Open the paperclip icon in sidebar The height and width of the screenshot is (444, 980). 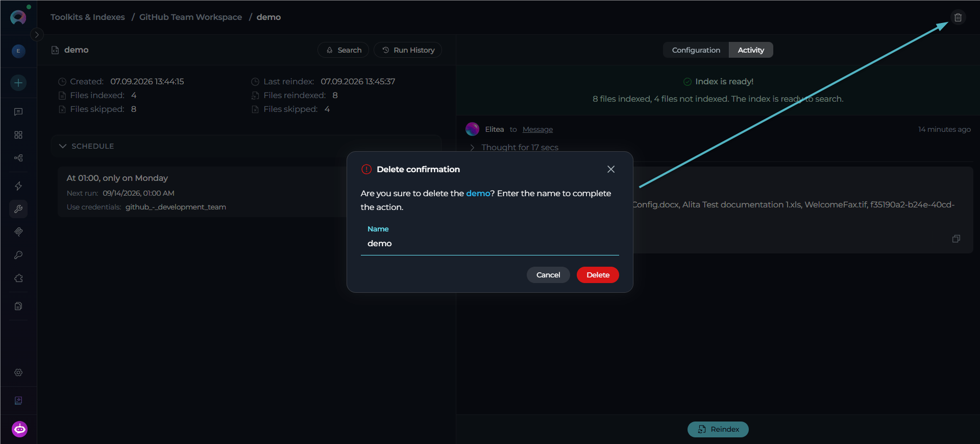pyautogui.click(x=18, y=232)
